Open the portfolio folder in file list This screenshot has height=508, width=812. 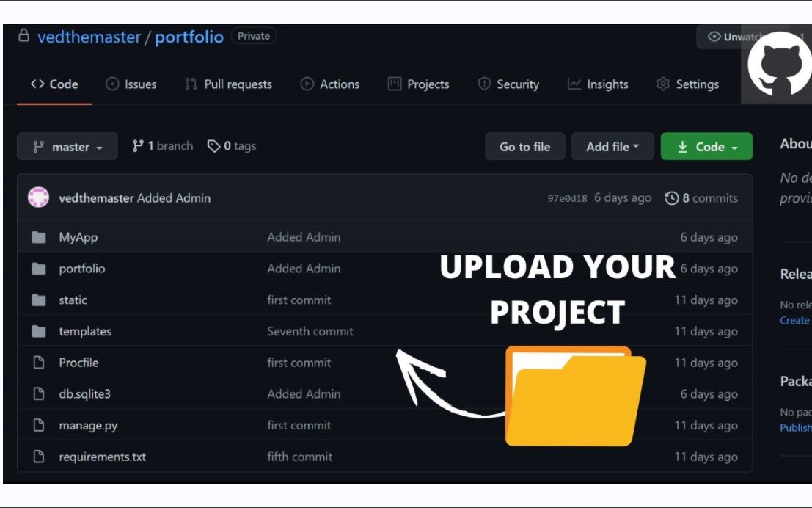coord(82,269)
